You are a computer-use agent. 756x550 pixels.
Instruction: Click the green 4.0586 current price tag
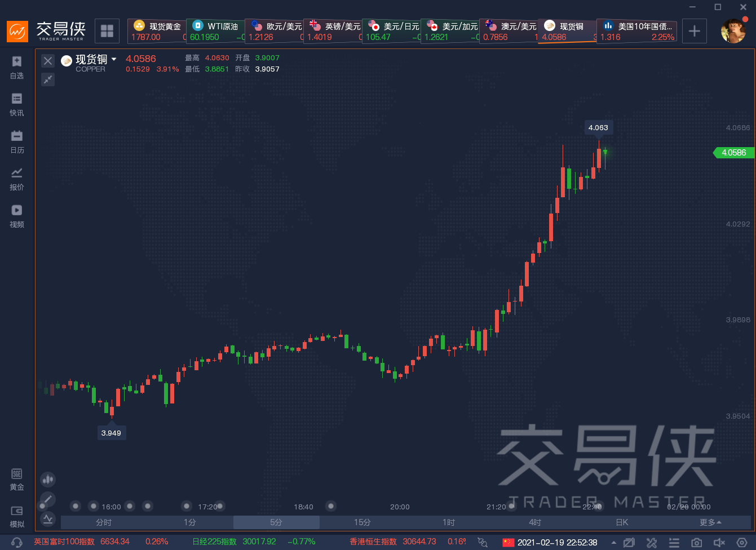[x=733, y=153]
